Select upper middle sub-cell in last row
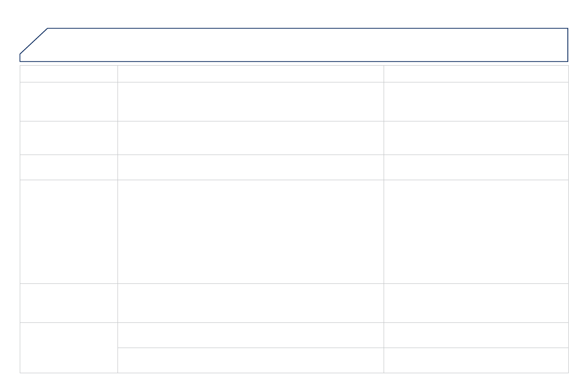This screenshot has height=392, width=588. point(250,335)
